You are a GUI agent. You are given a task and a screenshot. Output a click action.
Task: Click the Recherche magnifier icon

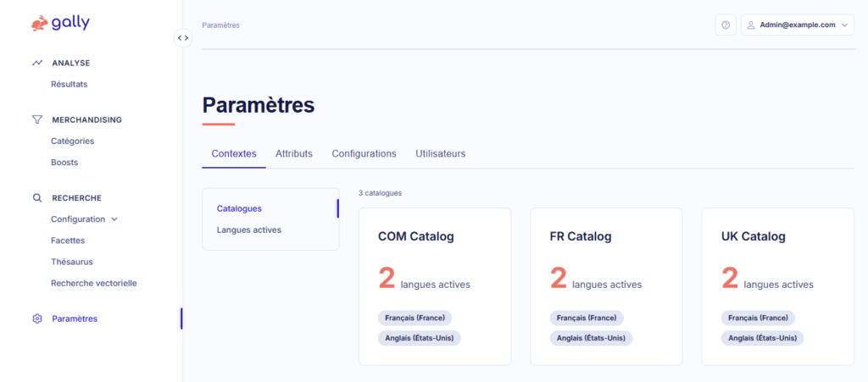pos(37,197)
